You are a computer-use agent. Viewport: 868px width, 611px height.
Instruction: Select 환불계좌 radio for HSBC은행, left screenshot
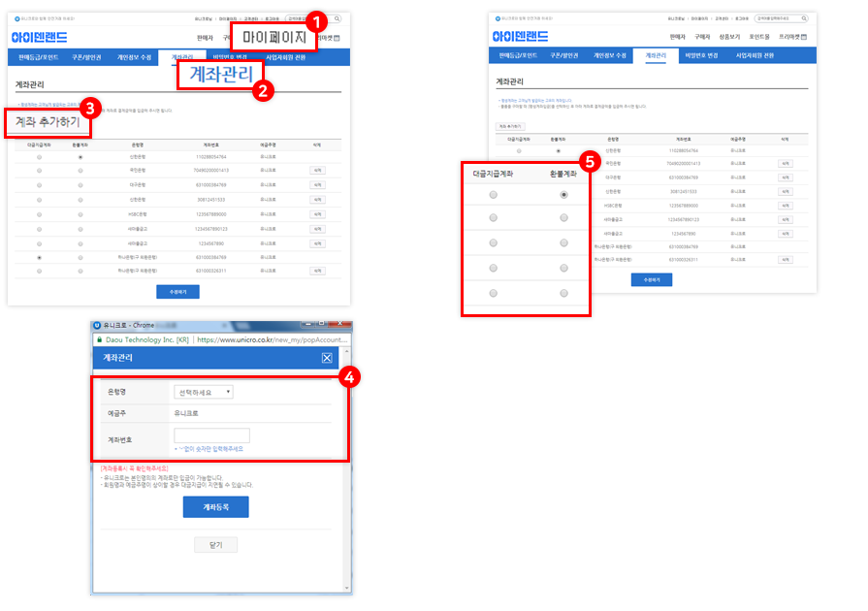click(x=80, y=214)
